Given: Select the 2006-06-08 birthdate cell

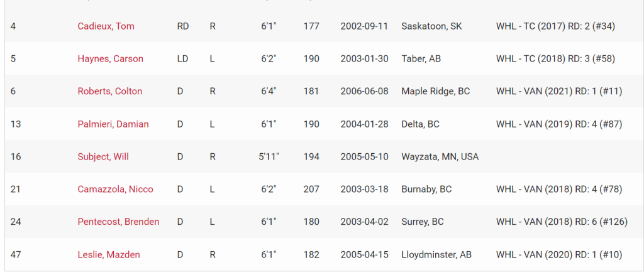Looking at the screenshot, I should click(364, 91).
